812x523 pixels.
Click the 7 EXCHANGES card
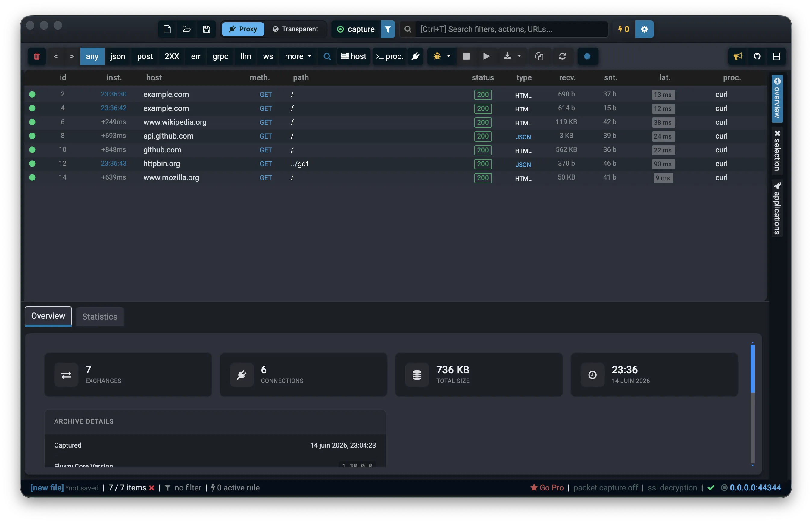[128, 374]
